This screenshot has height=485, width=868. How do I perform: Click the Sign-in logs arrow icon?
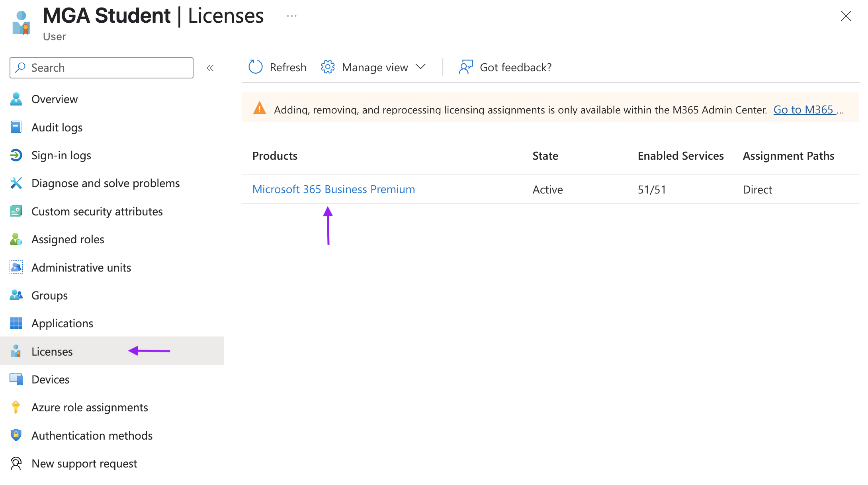(16, 155)
